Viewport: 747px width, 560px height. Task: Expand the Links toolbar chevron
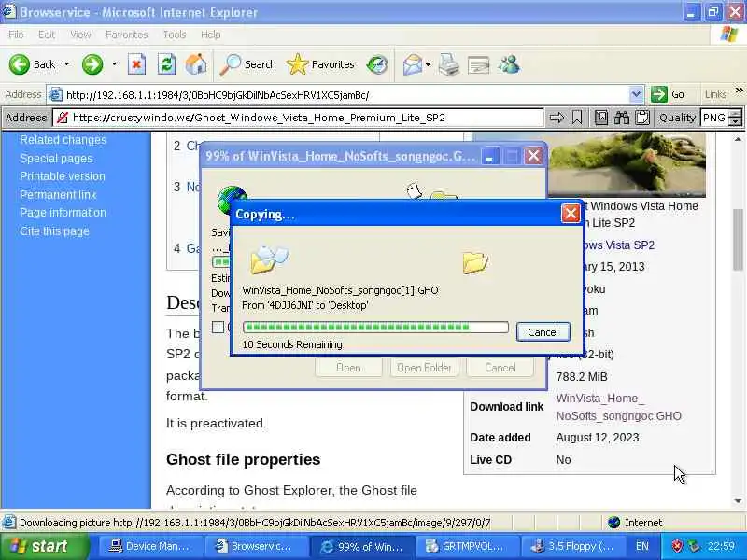pyautogui.click(x=739, y=90)
